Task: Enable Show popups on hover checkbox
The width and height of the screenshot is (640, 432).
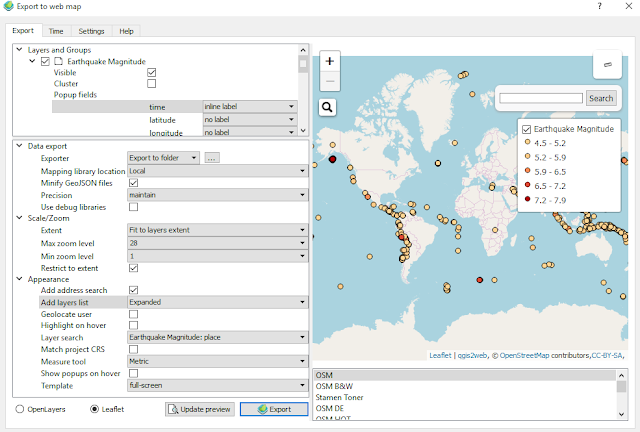Action: pos(133,373)
